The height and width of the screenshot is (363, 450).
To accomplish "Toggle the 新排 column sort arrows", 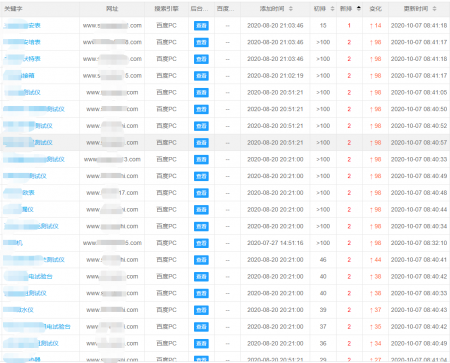I will pyautogui.click(x=359, y=9).
